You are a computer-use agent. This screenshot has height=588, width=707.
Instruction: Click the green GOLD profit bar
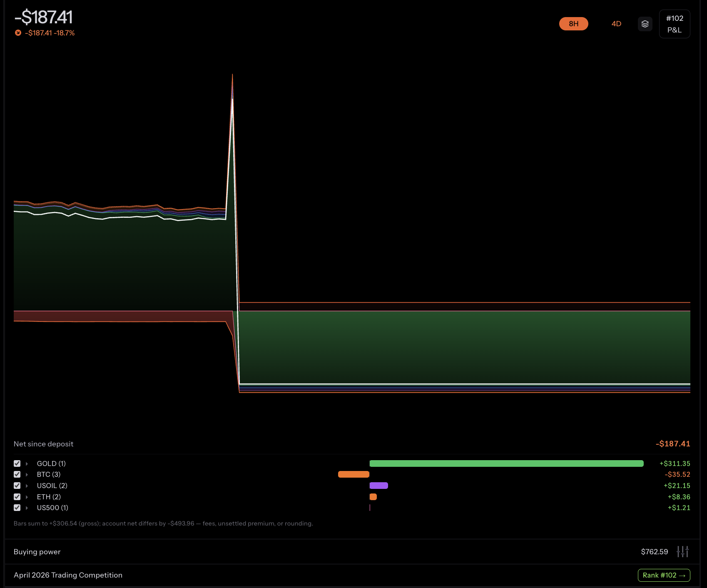506,463
